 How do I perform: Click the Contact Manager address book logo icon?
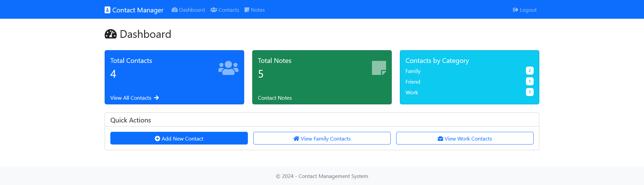point(108,10)
